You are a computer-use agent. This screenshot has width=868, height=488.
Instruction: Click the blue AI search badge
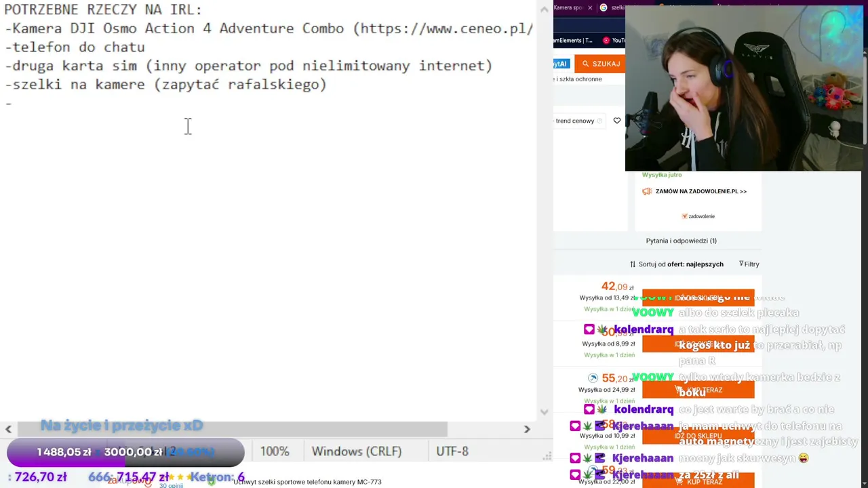[x=560, y=64]
